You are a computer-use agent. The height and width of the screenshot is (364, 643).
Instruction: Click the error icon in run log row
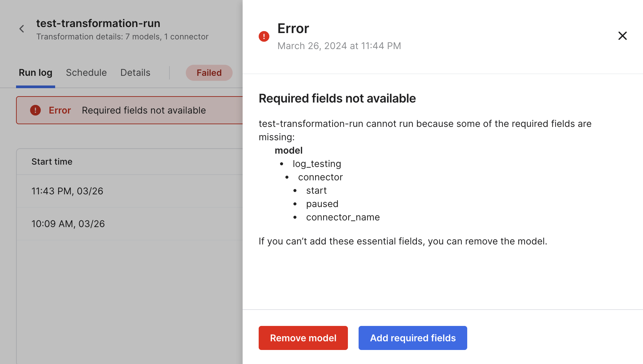36,110
